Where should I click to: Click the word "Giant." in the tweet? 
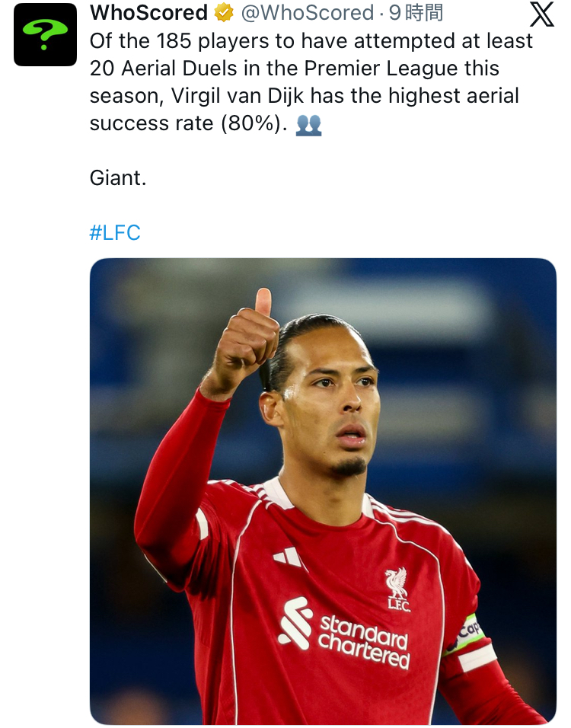(x=117, y=178)
